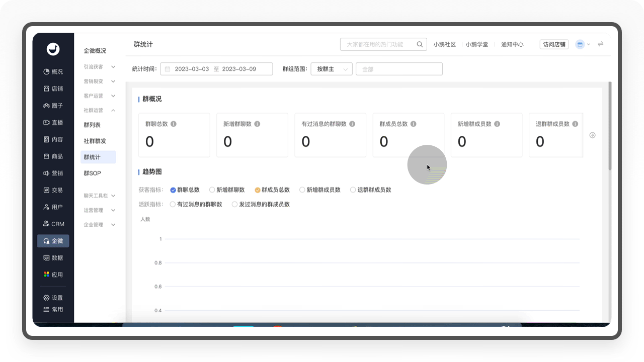
Task: Click the start date 2023-03-03 field
Action: [192, 69]
